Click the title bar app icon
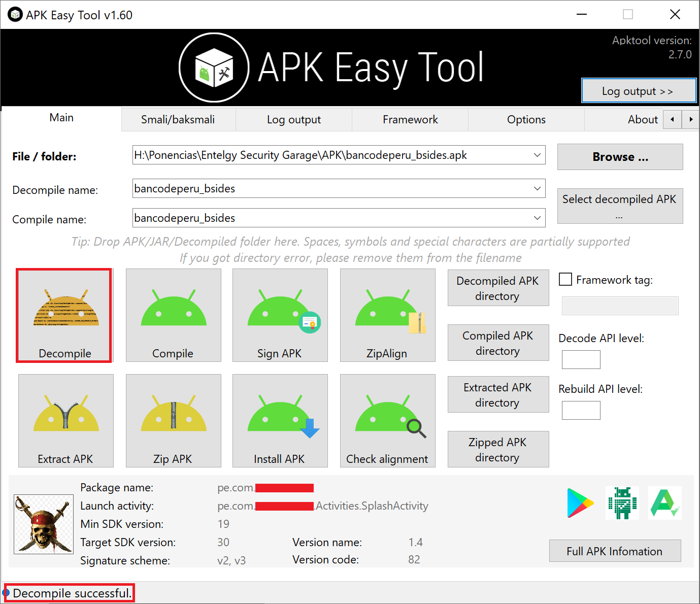 coord(15,15)
